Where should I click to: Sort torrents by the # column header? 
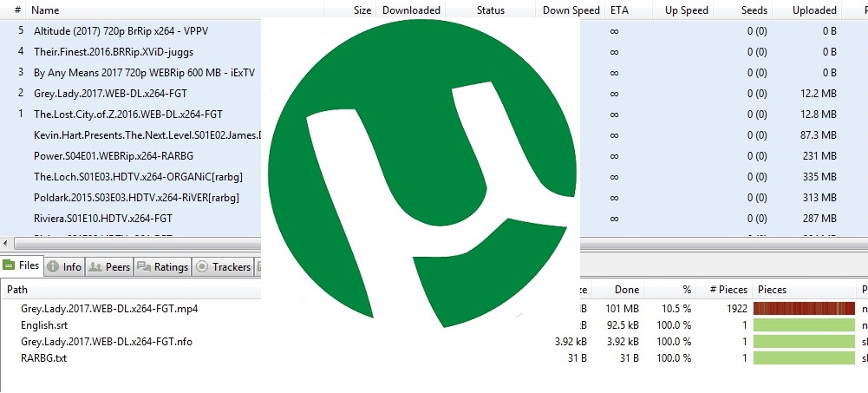(x=17, y=10)
